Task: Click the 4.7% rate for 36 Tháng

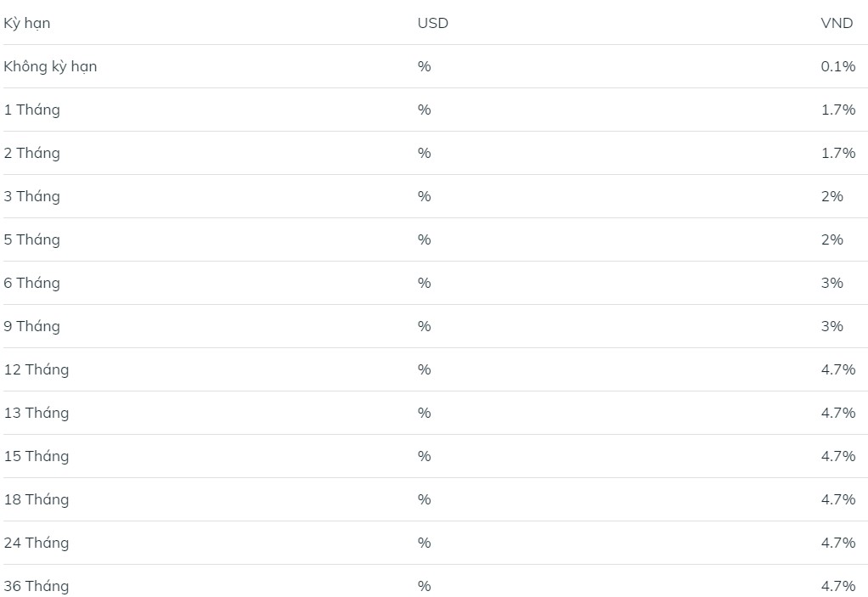Action: tap(838, 586)
